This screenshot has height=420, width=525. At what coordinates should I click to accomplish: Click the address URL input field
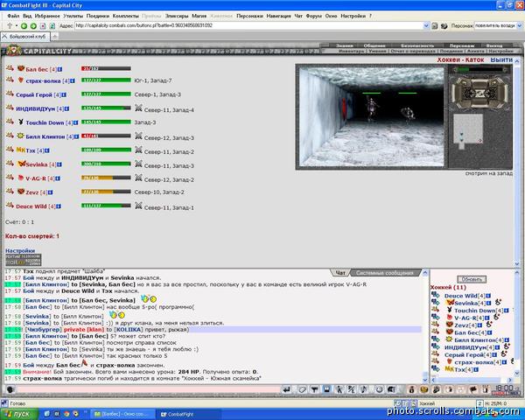point(248,25)
